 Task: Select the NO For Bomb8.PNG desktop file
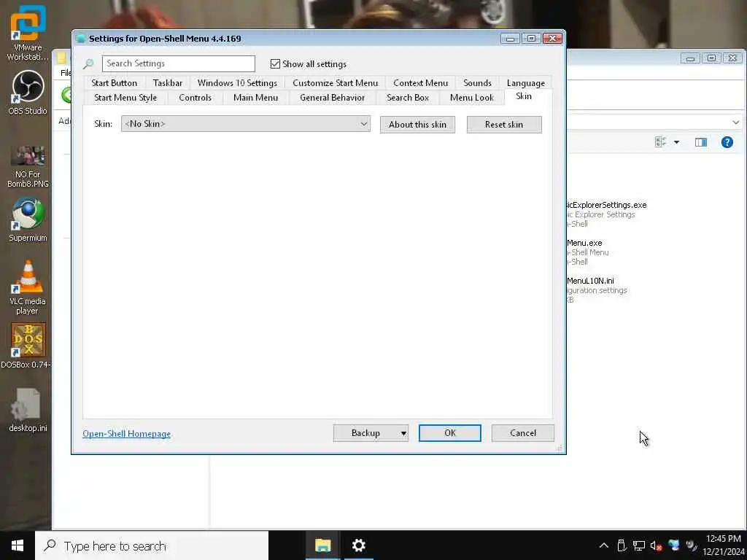pos(28,167)
